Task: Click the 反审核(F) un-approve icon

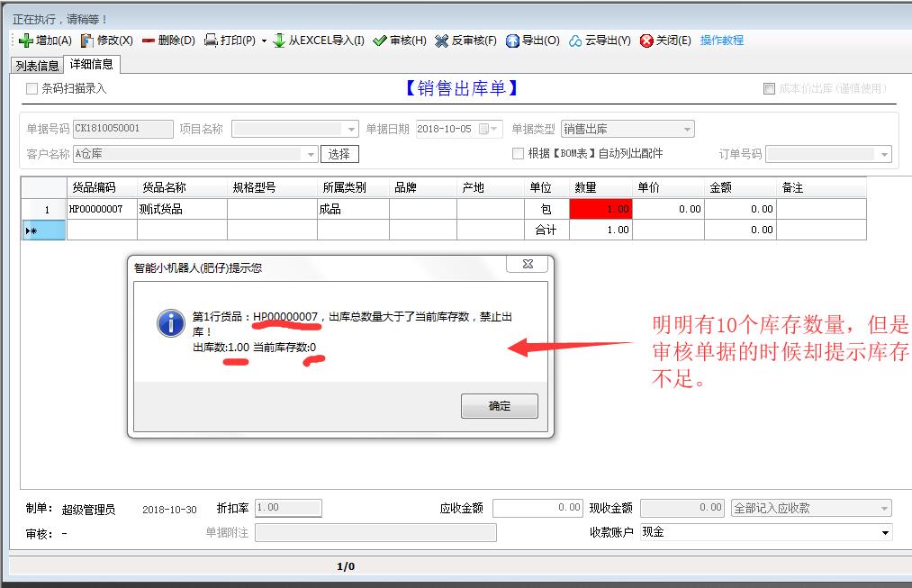Action: coord(442,41)
